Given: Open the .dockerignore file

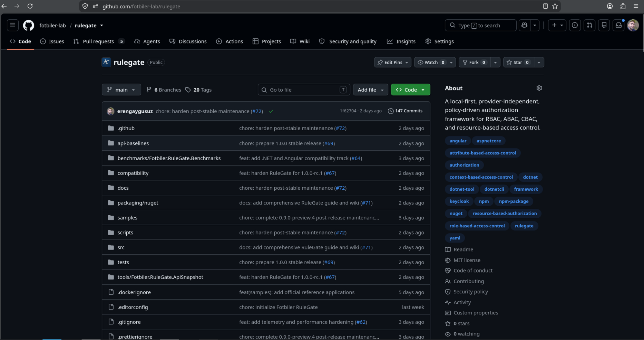Looking at the screenshot, I should (134, 292).
